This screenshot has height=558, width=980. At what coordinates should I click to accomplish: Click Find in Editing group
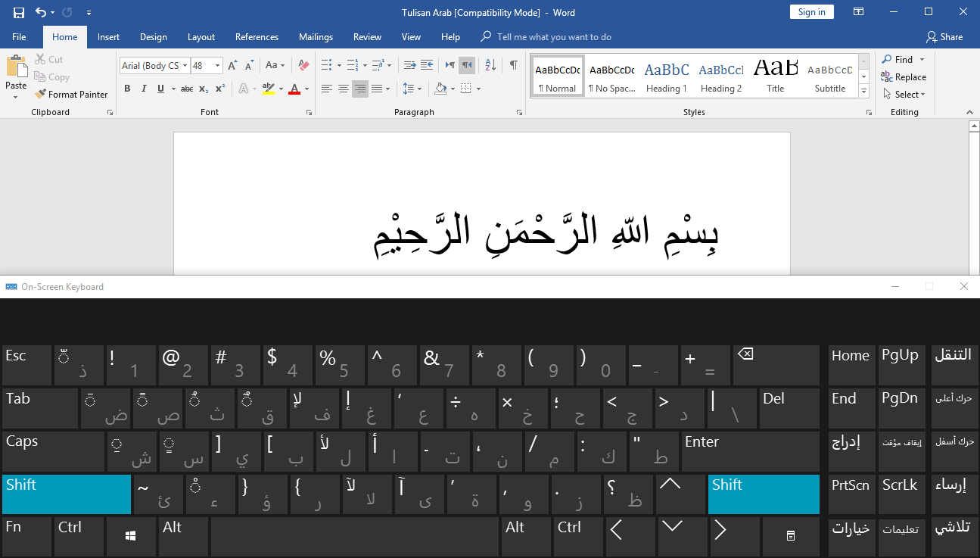898,60
